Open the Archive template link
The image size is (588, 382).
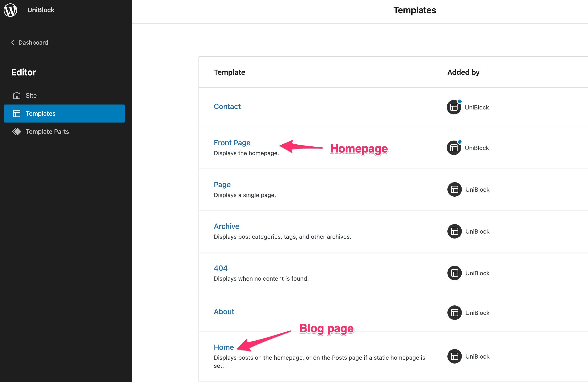click(x=226, y=226)
